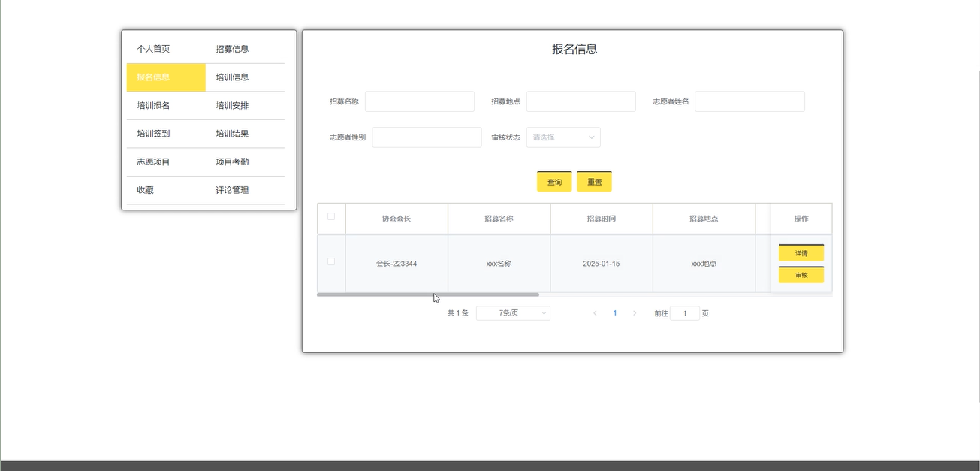Check the row checkbox for 会长-223344
The height and width of the screenshot is (471, 980).
(x=331, y=261)
